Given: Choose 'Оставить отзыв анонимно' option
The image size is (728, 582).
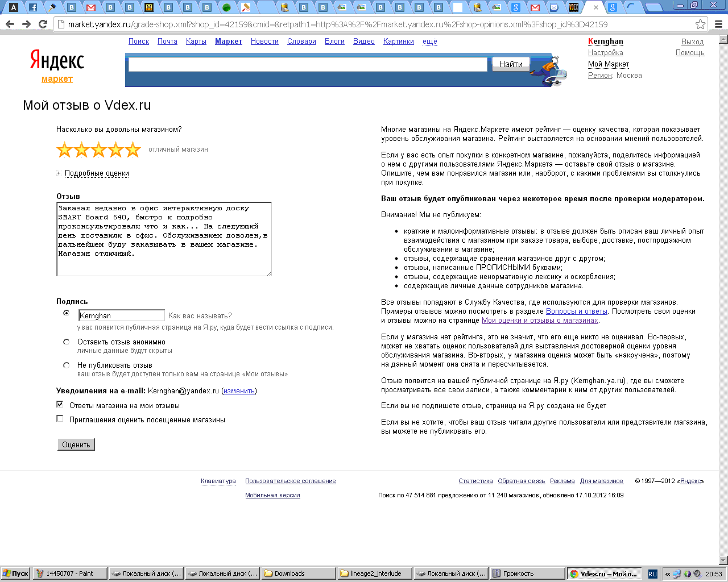Looking at the screenshot, I should click(67, 342).
